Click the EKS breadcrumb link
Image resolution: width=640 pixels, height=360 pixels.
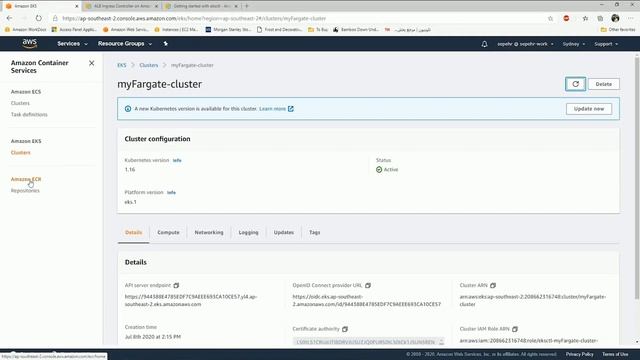pyautogui.click(x=122, y=65)
